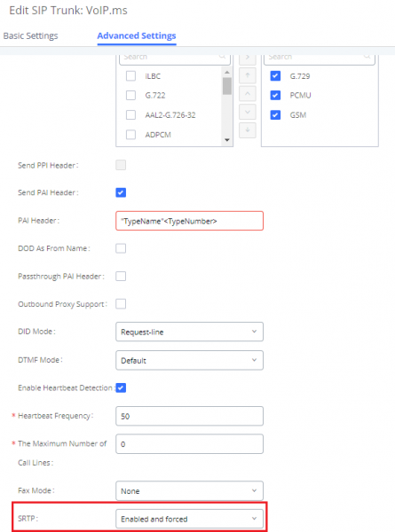Enable the DOD As From Name checkbox

pos(121,248)
